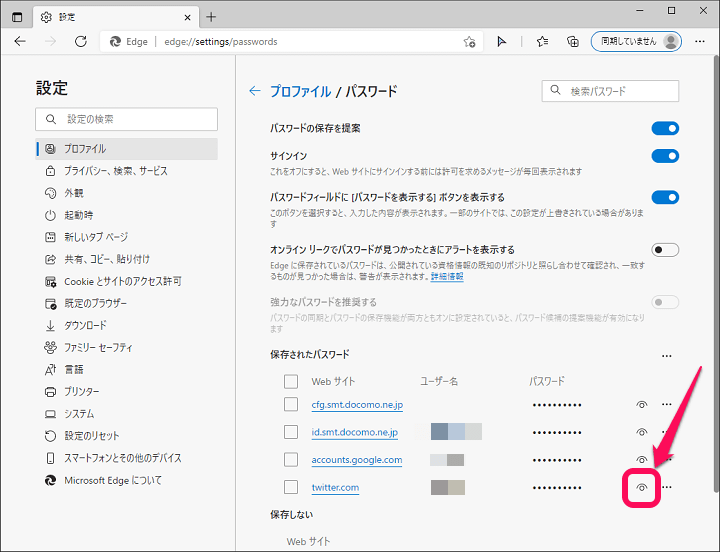This screenshot has width=720, height=552.
Task: Open more actions for cfg.smt.docomo.ne.jp row
Action: point(667,404)
